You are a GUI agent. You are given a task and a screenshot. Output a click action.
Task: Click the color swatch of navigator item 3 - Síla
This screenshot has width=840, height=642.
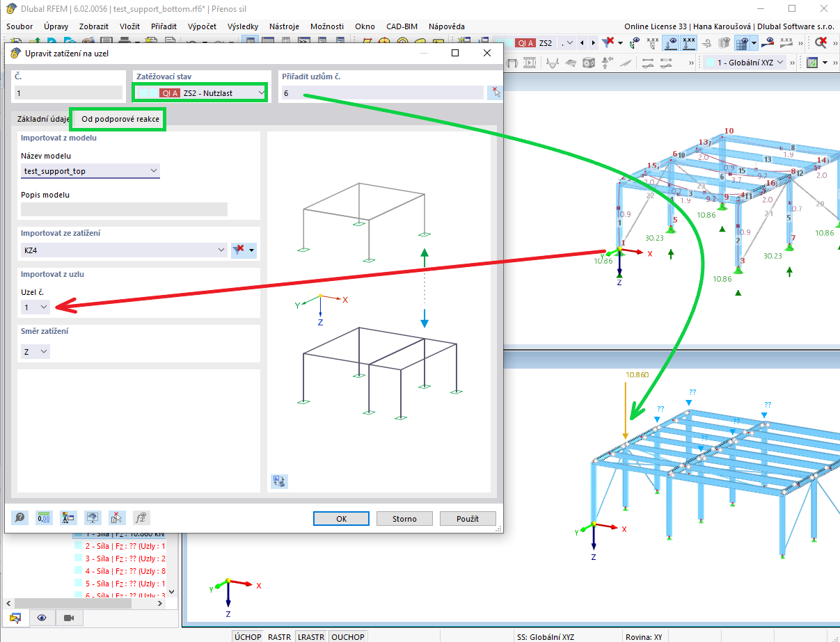[x=78, y=559]
